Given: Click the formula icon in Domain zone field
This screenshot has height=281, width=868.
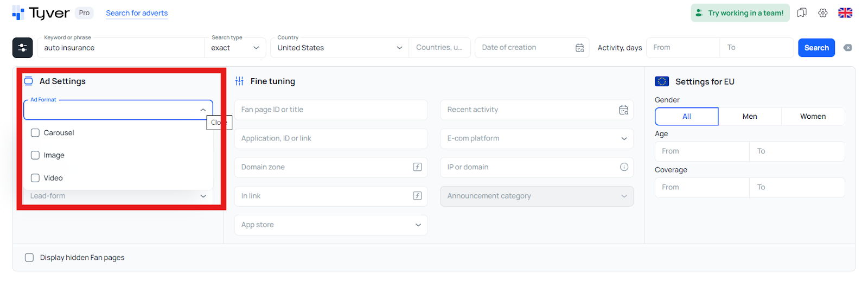Looking at the screenshot, I should 417,167.
